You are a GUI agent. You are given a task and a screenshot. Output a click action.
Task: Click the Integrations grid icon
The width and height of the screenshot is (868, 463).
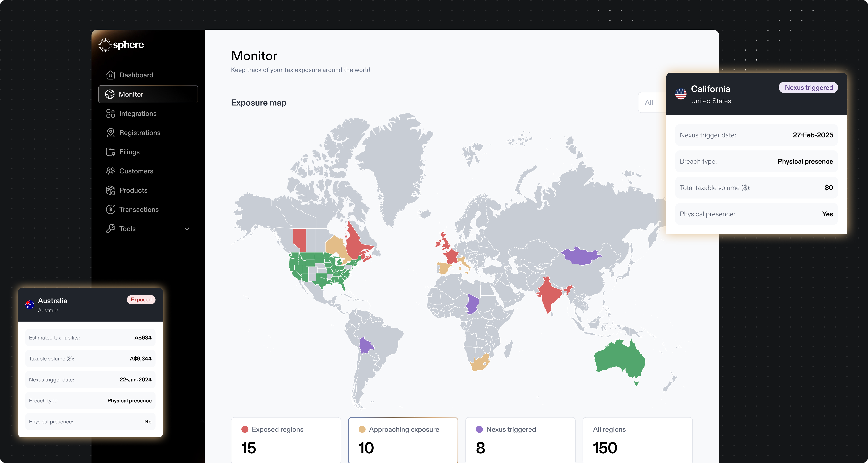[x=110, y=114]
